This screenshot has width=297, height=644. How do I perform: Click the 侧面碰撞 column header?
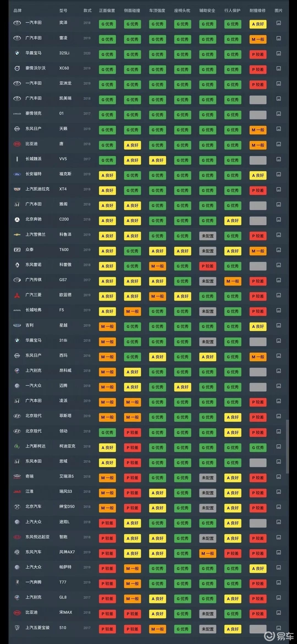coord(132,10)
